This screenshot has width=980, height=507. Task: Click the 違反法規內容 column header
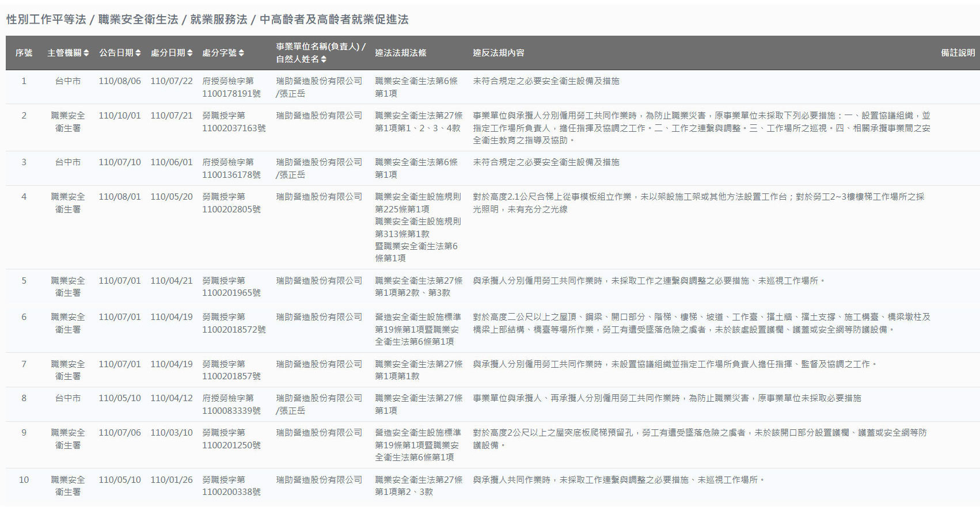(x=499, y=53)
